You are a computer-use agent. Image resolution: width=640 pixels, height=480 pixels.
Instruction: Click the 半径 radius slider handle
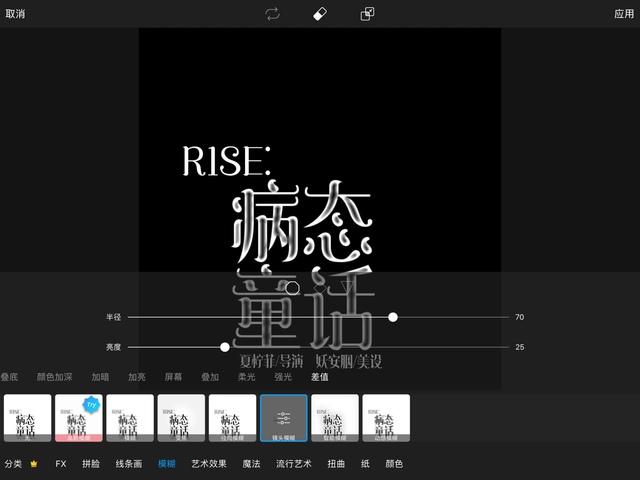393,317
